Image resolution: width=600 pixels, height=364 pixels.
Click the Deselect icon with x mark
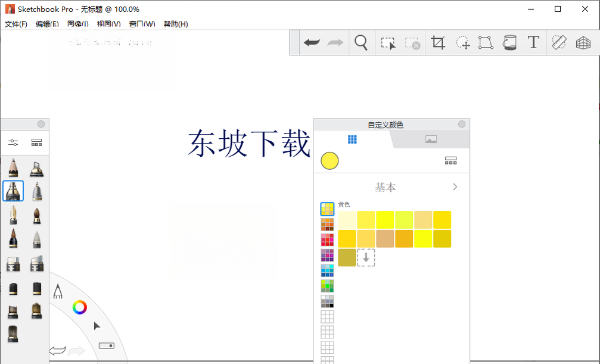click(x=412, y=43)
